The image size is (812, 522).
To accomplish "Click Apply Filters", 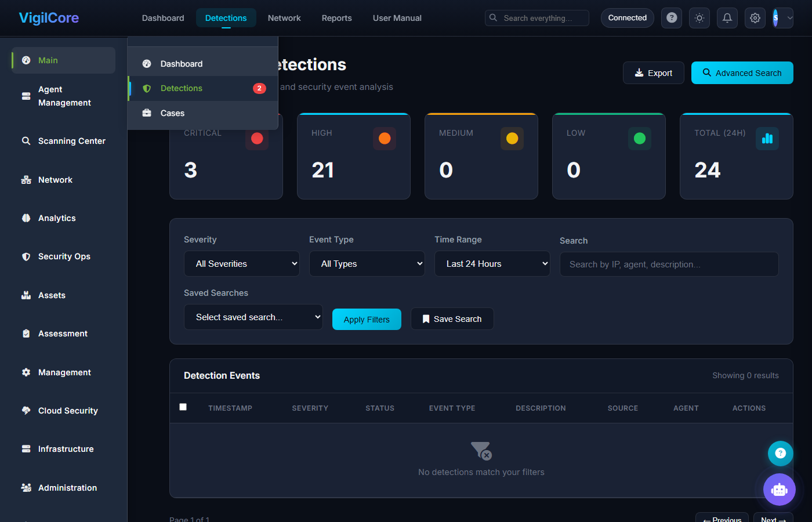I will [367, 320].
